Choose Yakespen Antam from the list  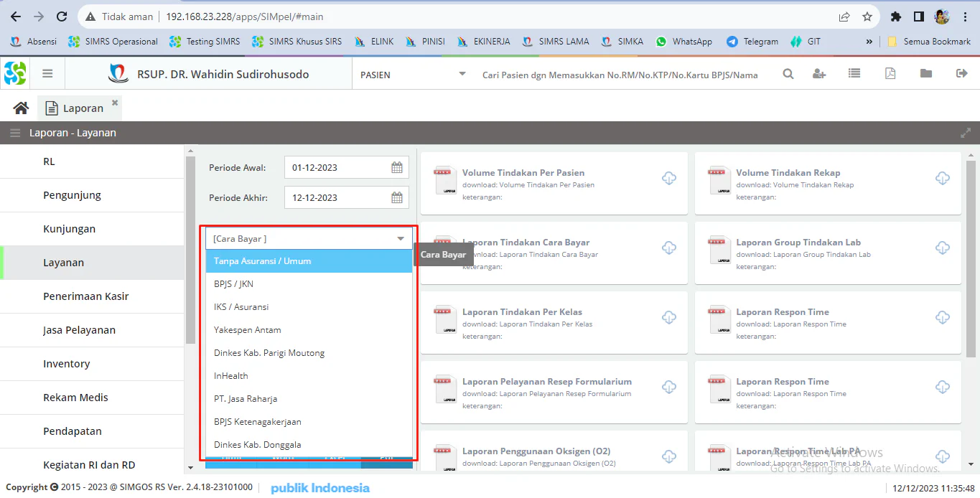coord(309,330)
